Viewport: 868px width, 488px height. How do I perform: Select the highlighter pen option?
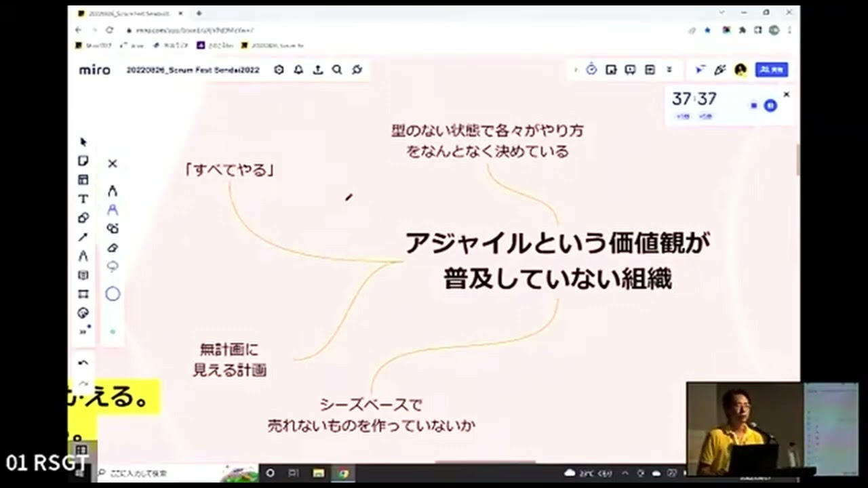coord(113,209)
